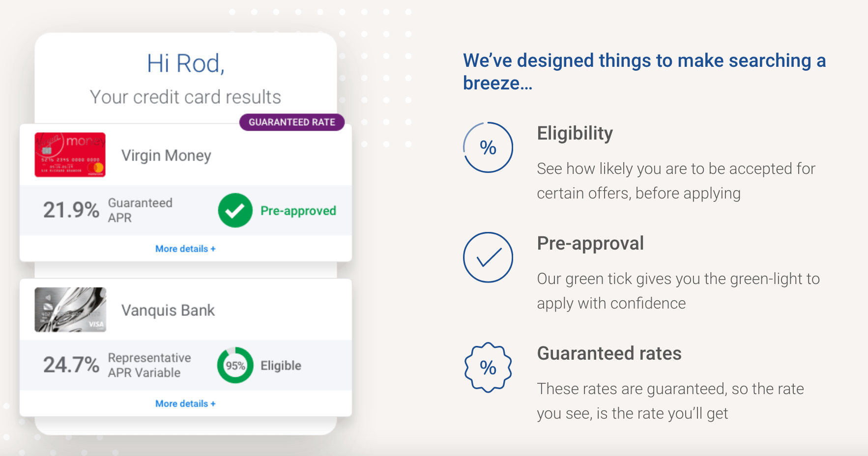This screenshot has height=456, width=868.
Task: Click the 24.7% Representative APR figure
Action: click(x=71, y=365)
